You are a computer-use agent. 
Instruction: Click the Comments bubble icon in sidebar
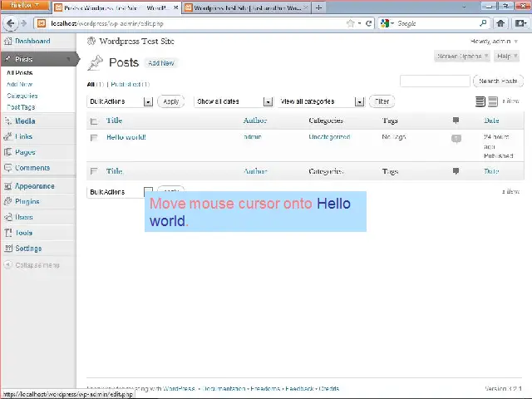click(7, 168)
